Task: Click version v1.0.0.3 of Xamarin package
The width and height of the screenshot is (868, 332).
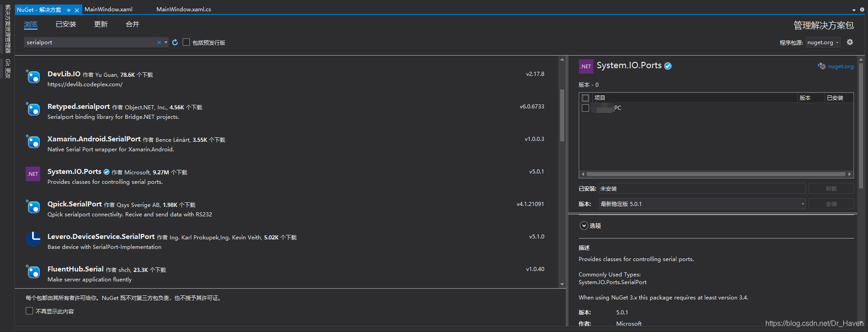Action: click(534, 139)
